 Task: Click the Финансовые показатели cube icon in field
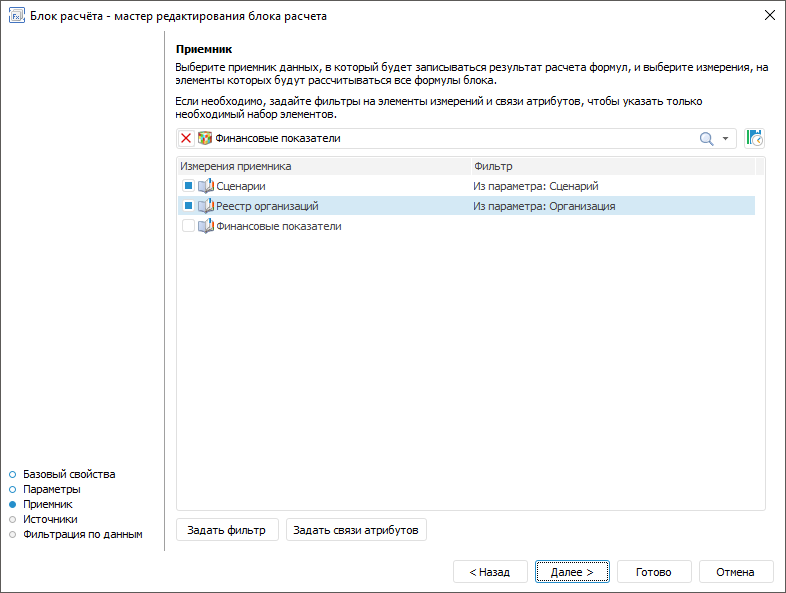coord(205,139)
